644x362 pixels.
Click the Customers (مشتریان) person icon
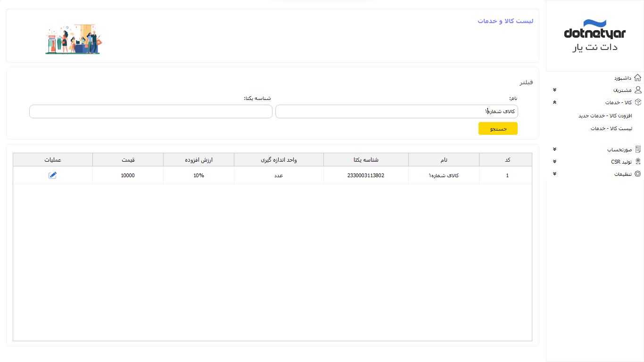click(638, 90)
